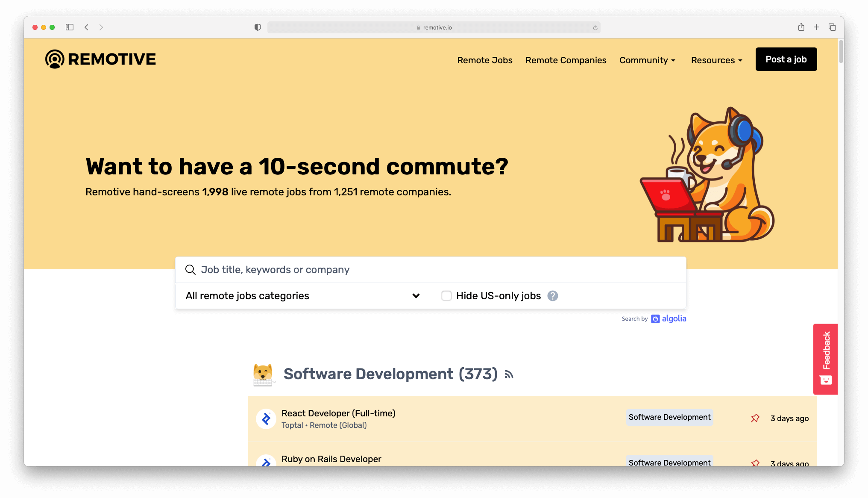Click the pin icon next to React Developer job
This screenshot has height=498, width=868.
(755, 418)
